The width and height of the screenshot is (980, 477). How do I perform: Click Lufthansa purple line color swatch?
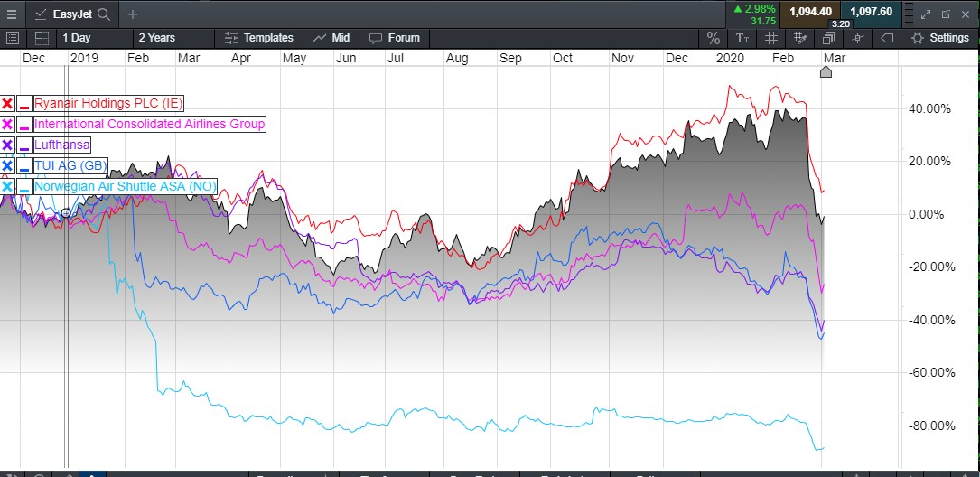point(24,145)
